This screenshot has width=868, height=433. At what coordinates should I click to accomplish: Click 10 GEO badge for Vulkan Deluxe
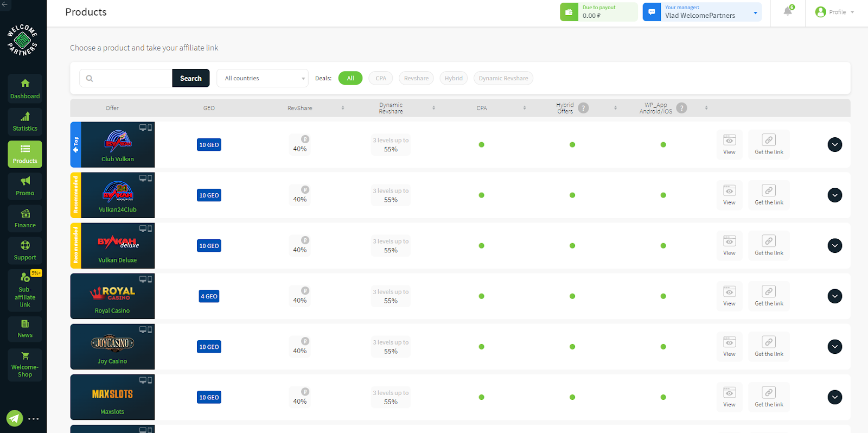tap(209, 246)
